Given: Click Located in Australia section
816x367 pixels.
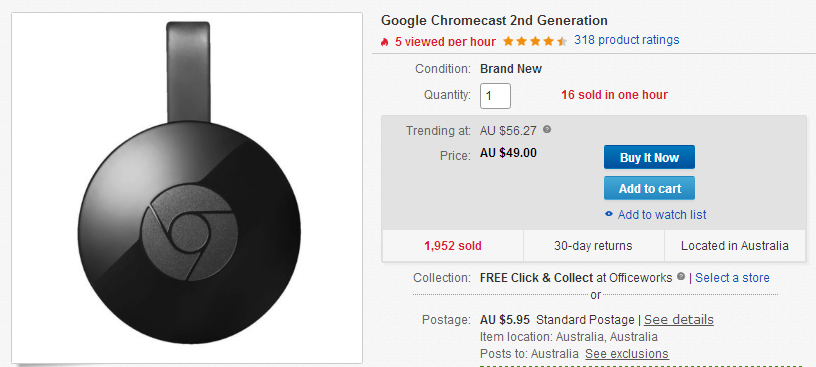Looking at the screenshot, I should 735,245.
